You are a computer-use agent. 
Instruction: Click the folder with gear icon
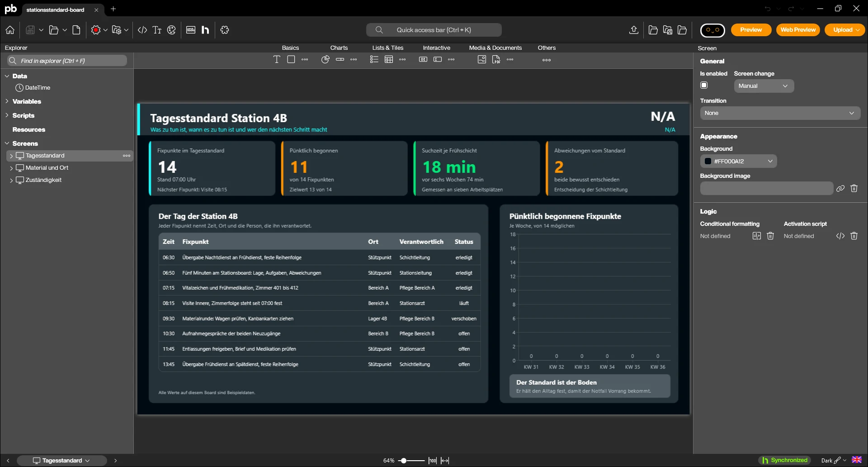click(x=117, y=30)
